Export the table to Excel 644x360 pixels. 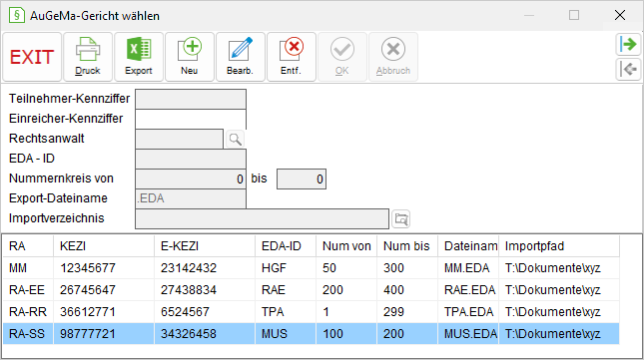pos(139,57)
